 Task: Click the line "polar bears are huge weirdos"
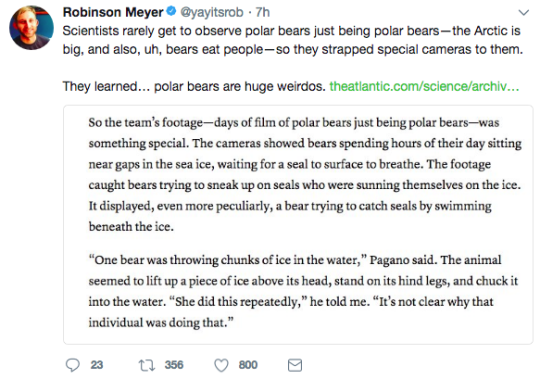coord(239,86)
